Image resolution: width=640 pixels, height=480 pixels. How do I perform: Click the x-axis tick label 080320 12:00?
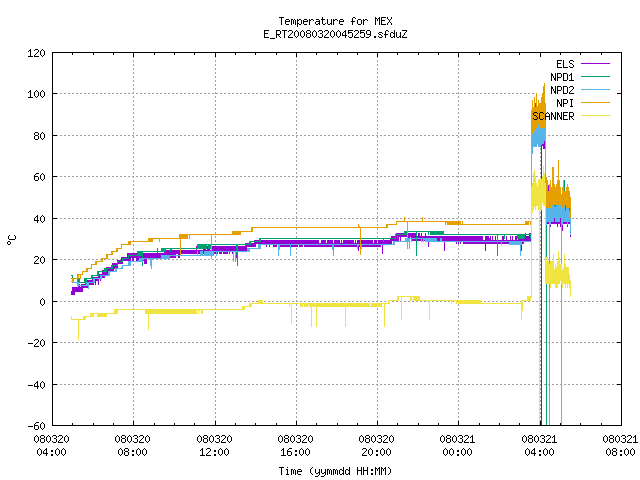(215, 446)
